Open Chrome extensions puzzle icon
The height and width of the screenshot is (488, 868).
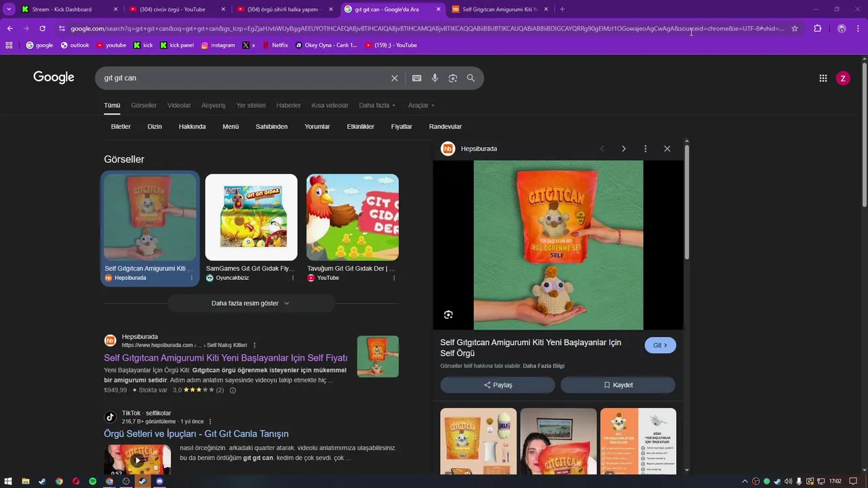pos(817,28)
